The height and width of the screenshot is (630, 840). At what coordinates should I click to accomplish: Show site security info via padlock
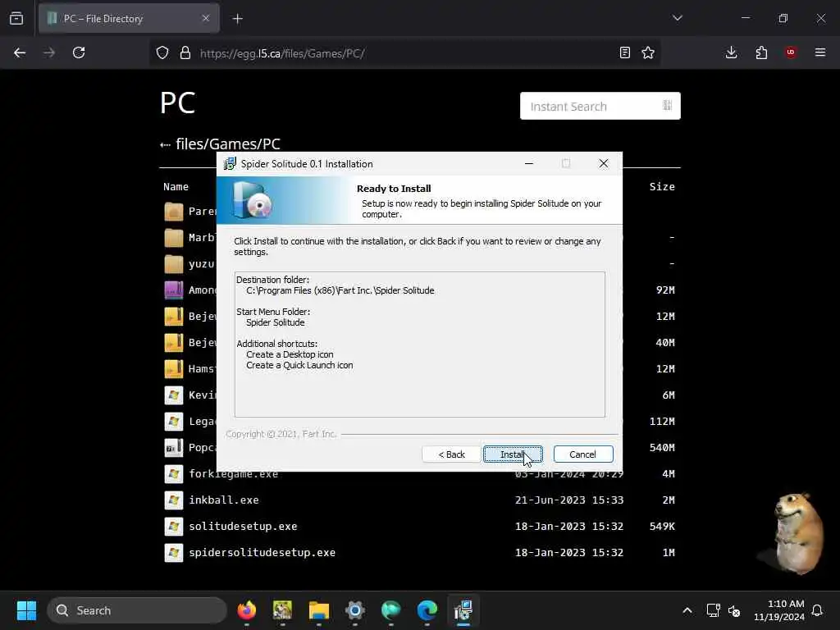pyautogui.click(x=185, y=53)
